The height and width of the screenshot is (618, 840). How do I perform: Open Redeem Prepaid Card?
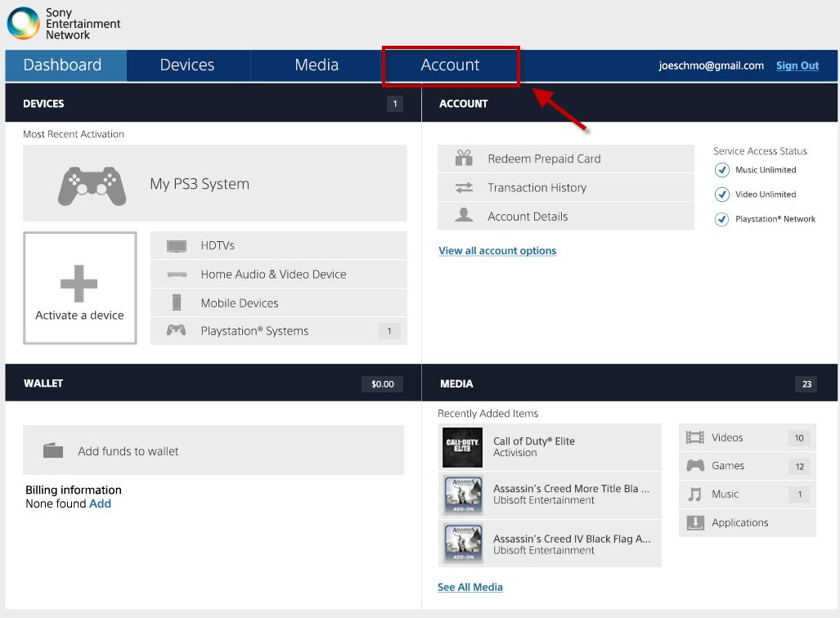(x=566, y=159)
